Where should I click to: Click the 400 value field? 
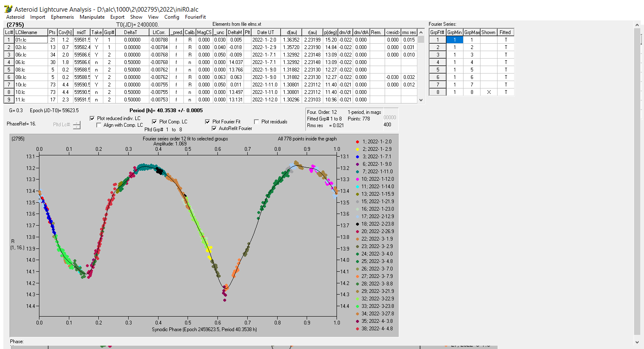pyautogui.click(x=387, y=125)
